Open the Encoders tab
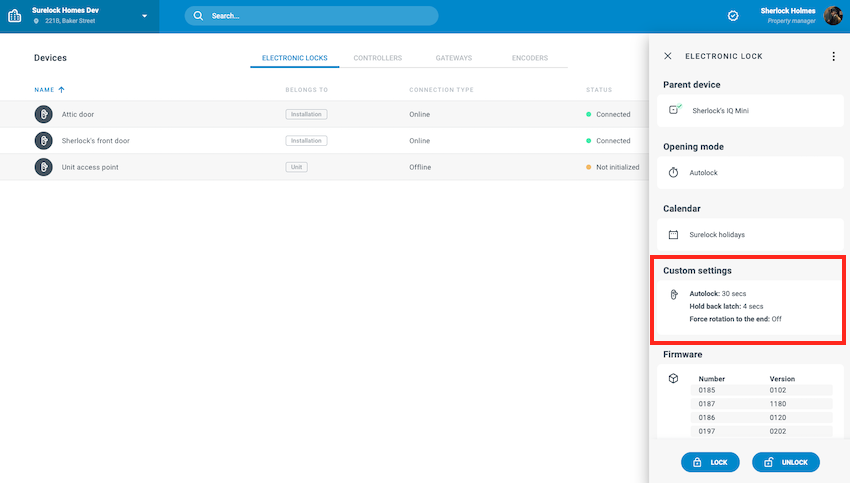 (529, 58)
